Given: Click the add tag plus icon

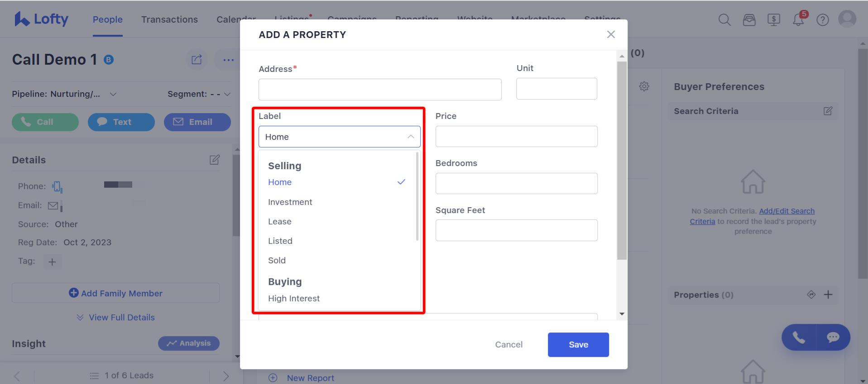Looking at the screenshot, I should click(52, 261).
